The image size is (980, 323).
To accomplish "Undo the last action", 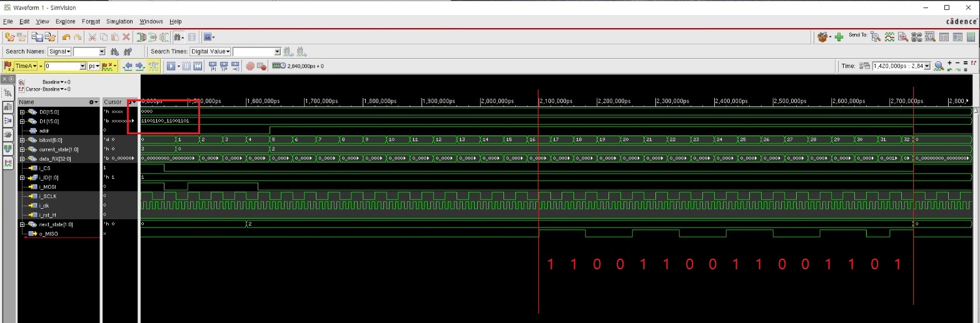I will click(x=66, y=37).
